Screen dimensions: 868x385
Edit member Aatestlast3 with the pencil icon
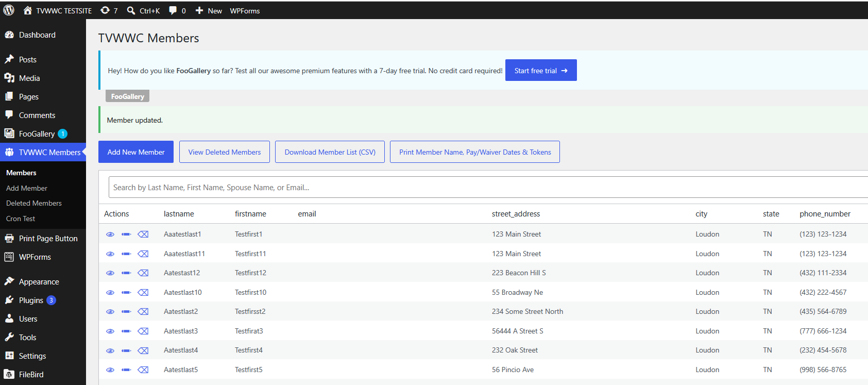click(126, 331)
